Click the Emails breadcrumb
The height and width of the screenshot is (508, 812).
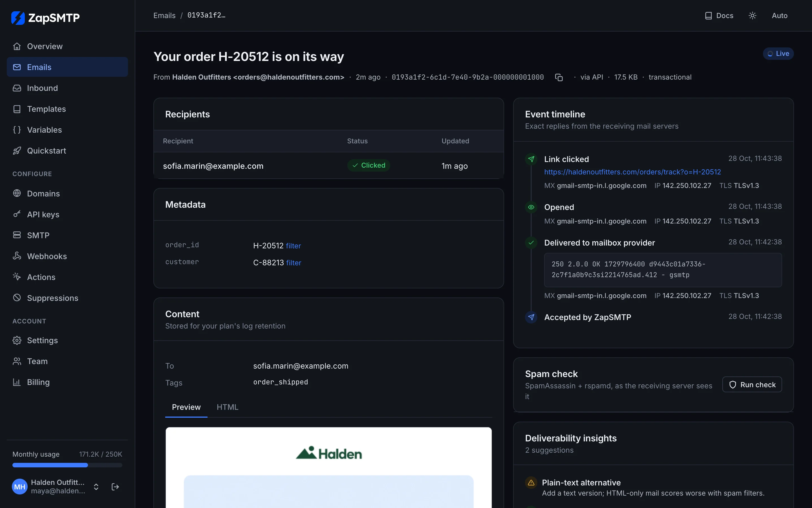[x=164, y=16]
